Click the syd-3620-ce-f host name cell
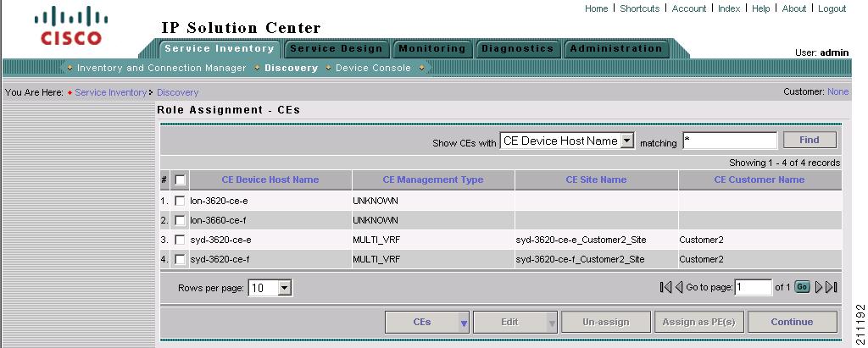The image size is (868, 348). [x=220, y=259]
